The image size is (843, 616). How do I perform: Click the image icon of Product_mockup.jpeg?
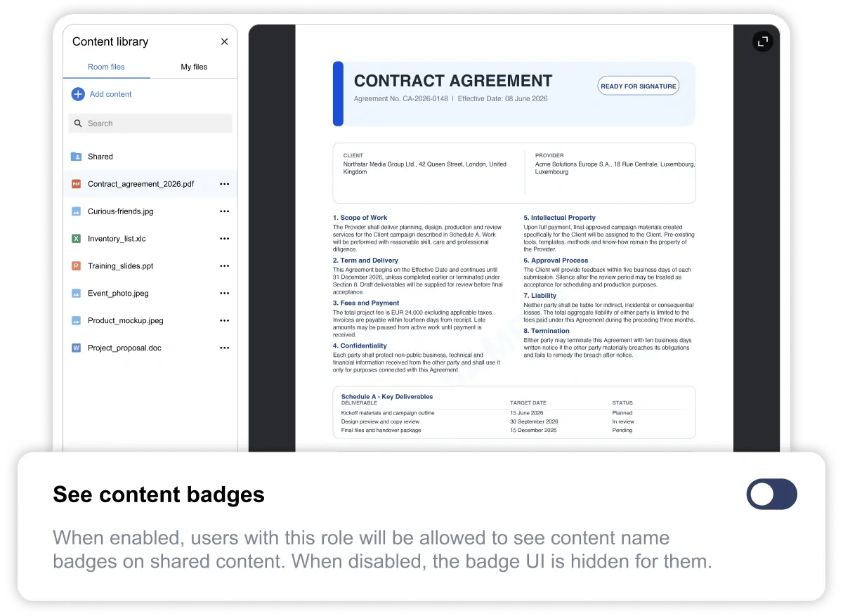(x=77, y=321)
